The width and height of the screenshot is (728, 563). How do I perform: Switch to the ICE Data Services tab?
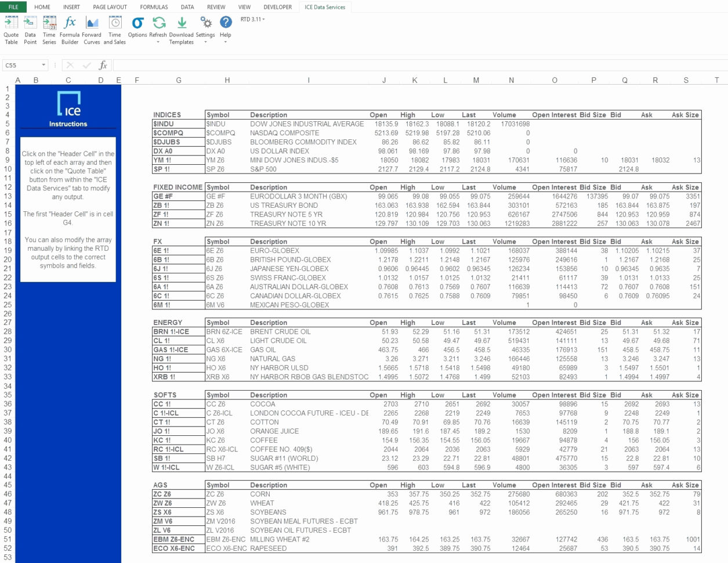324,7
